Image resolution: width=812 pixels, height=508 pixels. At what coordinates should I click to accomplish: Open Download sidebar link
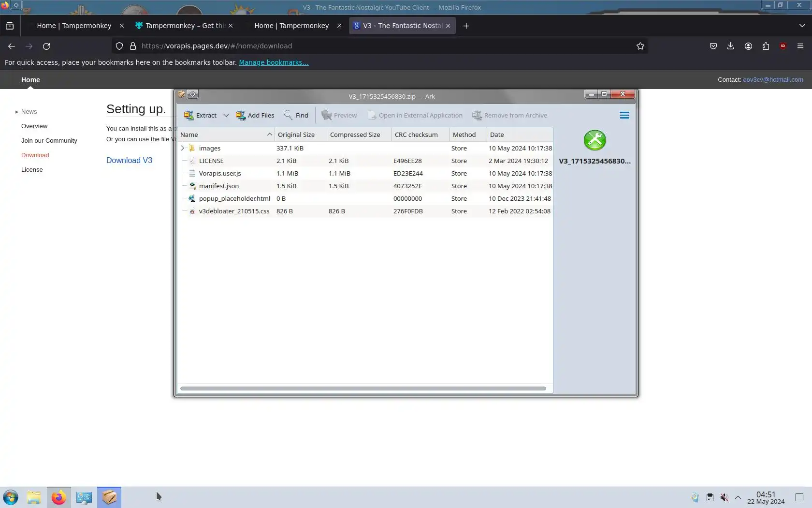click(x=35, y=155)
